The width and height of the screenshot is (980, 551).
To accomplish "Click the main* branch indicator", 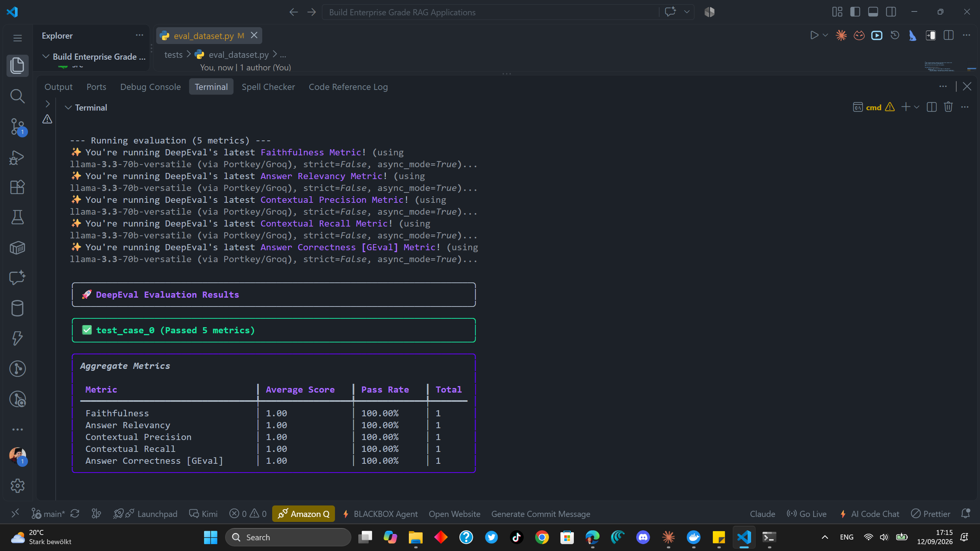I will (48, 514).
